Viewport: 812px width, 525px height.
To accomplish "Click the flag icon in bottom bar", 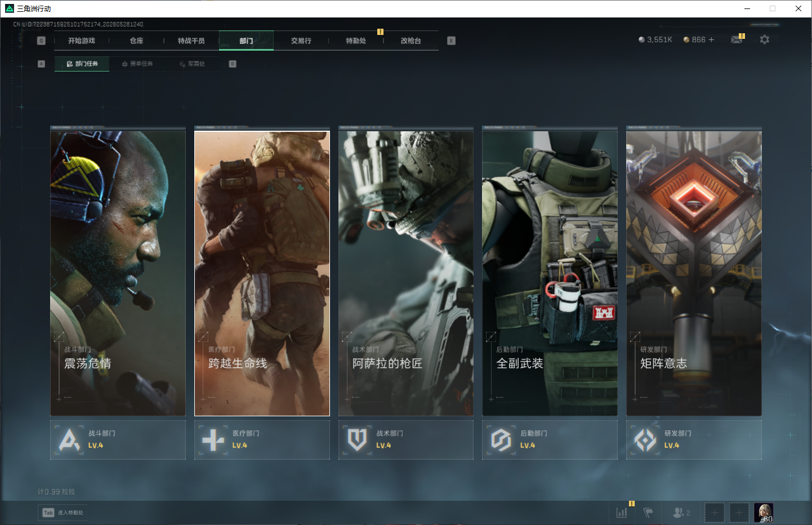I will [x=649, y=513].
